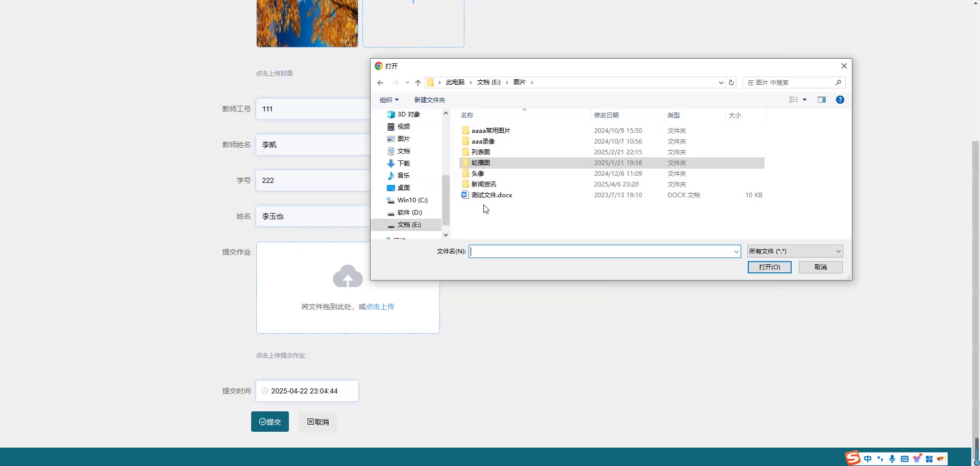Select the 头像 folder
Screen dimensions: 980x466
coord(612,174)
